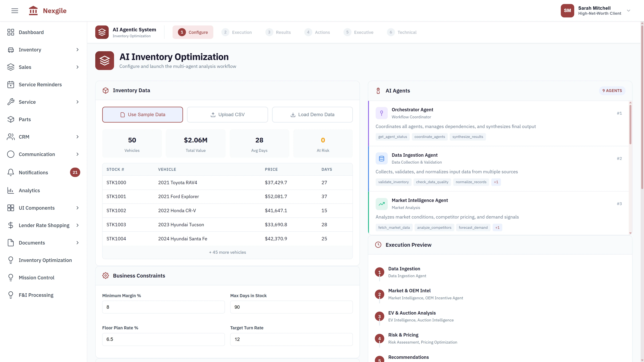Click the Inventory Data box icon
Image resolution: width=644 pixels, height=362 pixels.
(x=105, y=90)
